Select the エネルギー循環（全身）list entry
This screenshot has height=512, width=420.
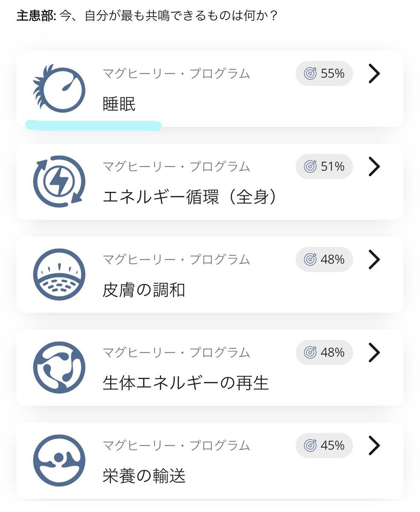click(x=210, y=181)
